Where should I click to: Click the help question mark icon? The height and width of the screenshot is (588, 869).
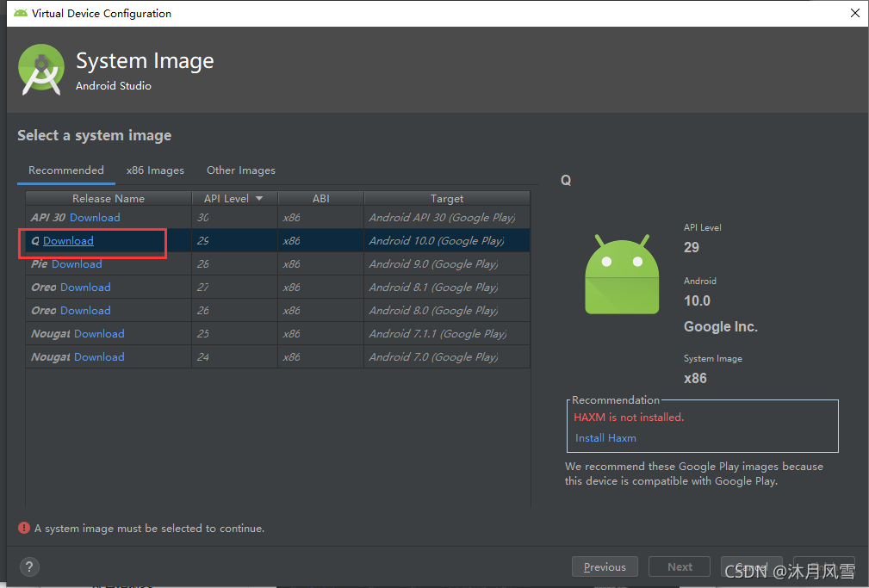pos(29,566)
